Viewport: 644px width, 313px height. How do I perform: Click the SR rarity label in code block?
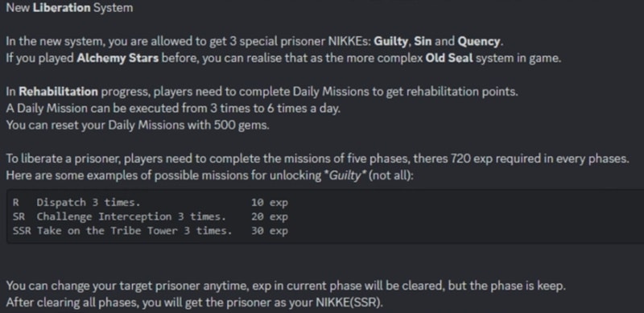coord(19,216)
